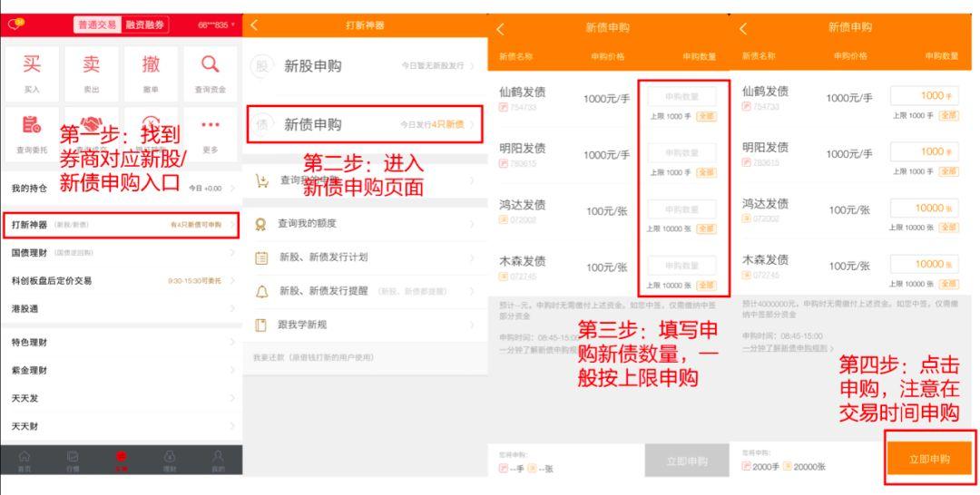Expand the 特色理财 row chevron

pos(232,342)
